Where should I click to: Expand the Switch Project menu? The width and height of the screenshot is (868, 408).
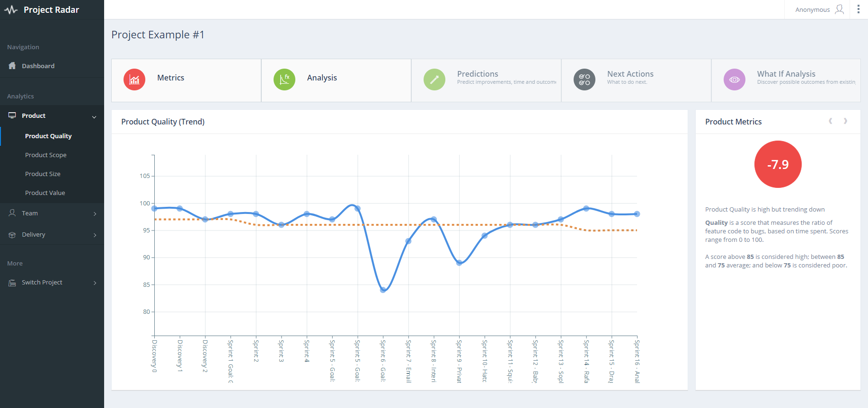click(x=52, y=283)
